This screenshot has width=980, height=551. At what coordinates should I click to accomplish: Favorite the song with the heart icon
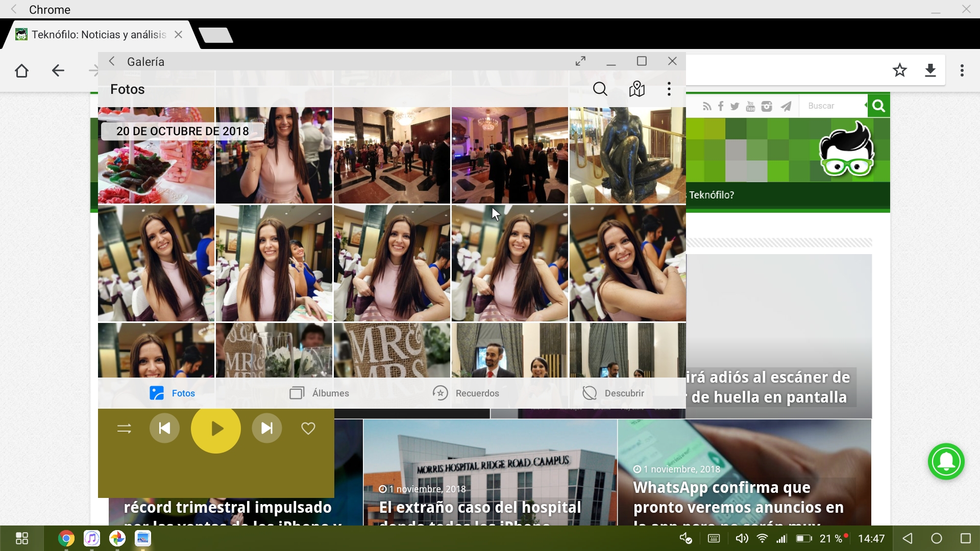pyautogui.click(x=308, y=429)
